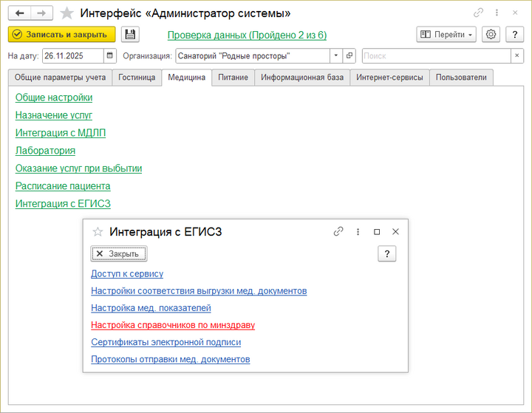Open the organization dropdown list

point(335,56)
